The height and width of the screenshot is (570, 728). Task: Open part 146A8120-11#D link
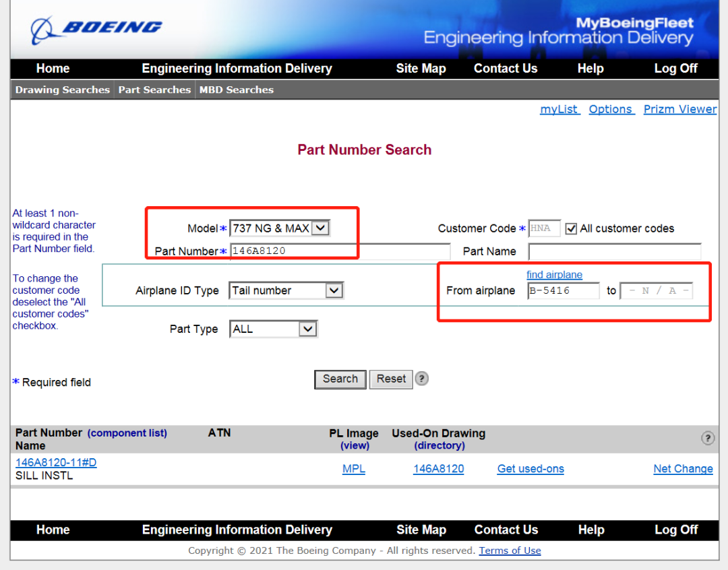point(56,463)
